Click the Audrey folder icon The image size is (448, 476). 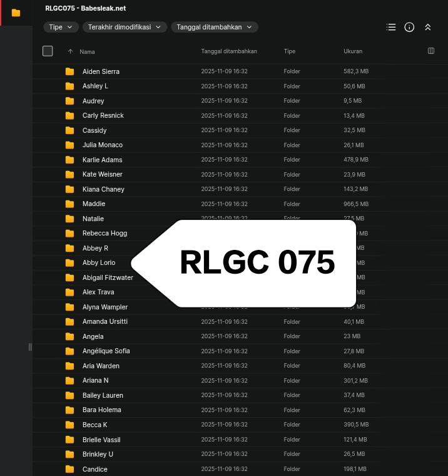[x=69, y=101]
